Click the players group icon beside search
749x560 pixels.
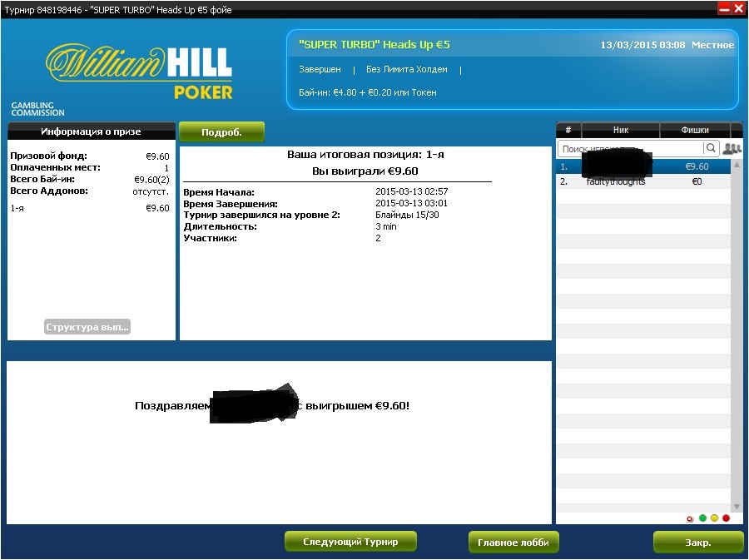point(732,148)
